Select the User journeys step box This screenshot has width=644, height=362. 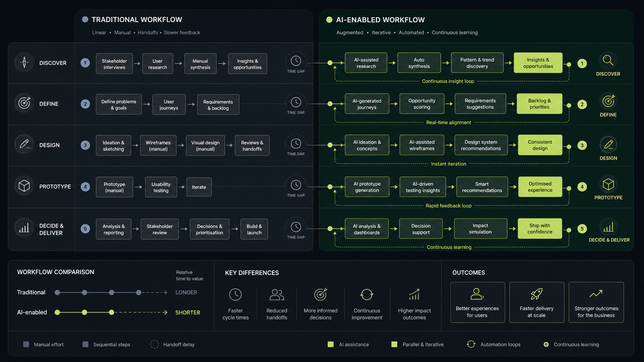click(169, 105)
